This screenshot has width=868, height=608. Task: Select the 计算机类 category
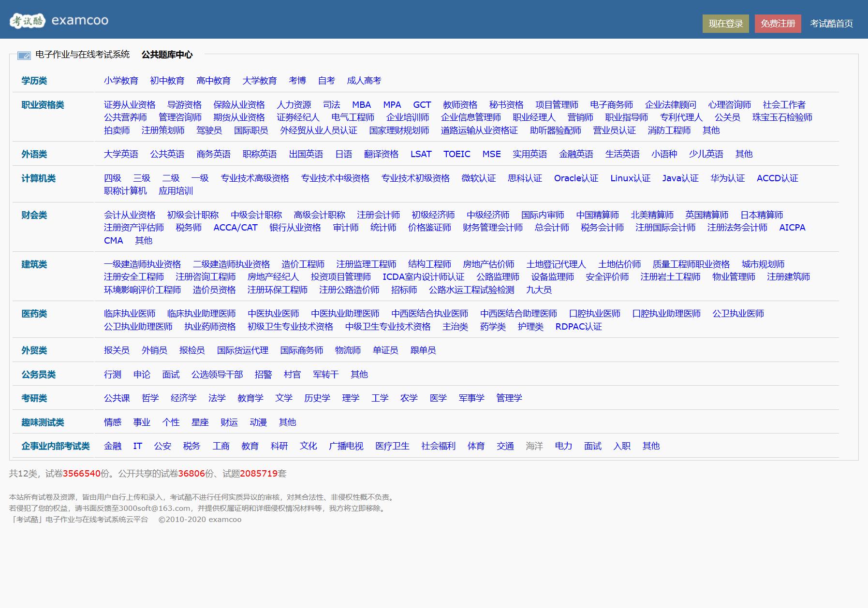pyautogui.click(x=38, y=178)
